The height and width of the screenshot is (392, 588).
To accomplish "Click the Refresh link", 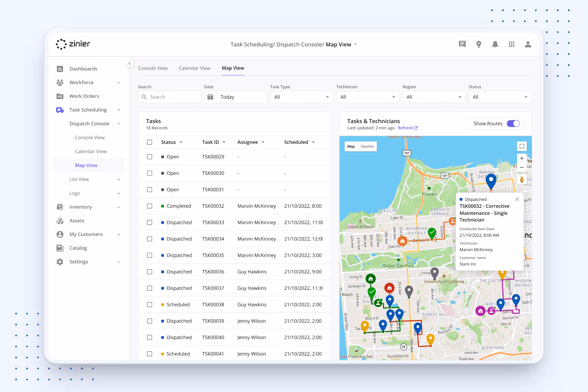I will [408, 128].
